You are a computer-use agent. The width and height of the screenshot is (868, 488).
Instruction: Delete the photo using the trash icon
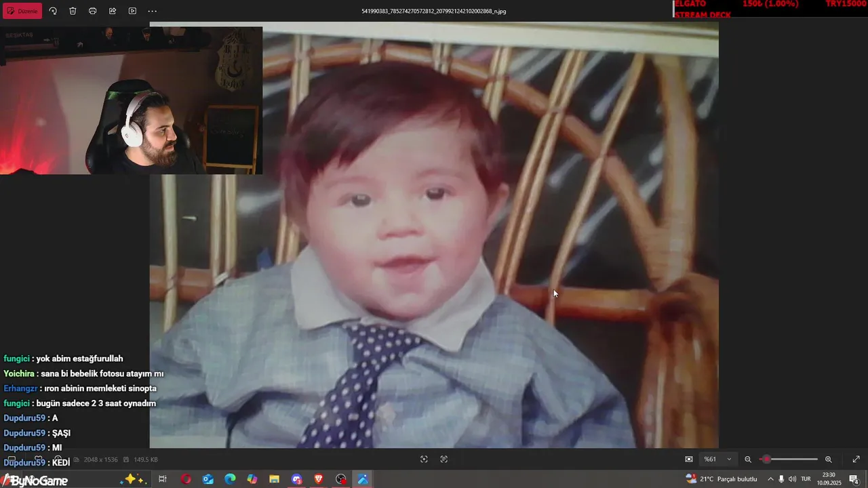[73, 11]
